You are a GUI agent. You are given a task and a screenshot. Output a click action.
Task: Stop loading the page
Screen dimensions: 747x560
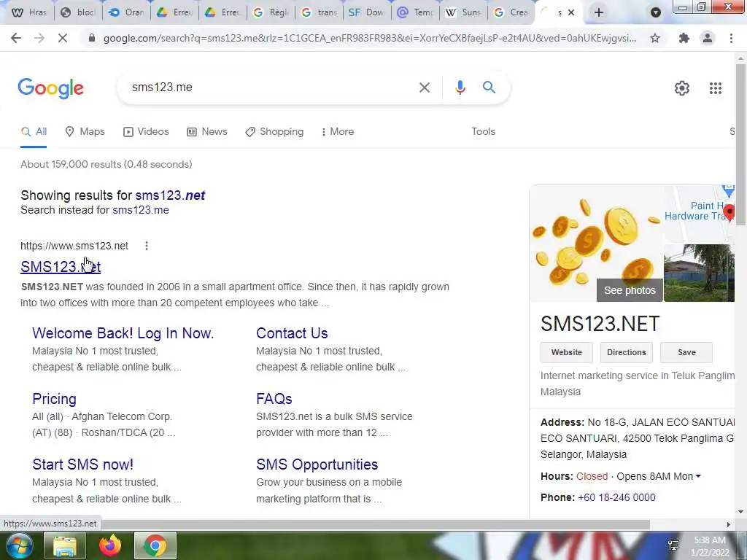click(63, 38)
